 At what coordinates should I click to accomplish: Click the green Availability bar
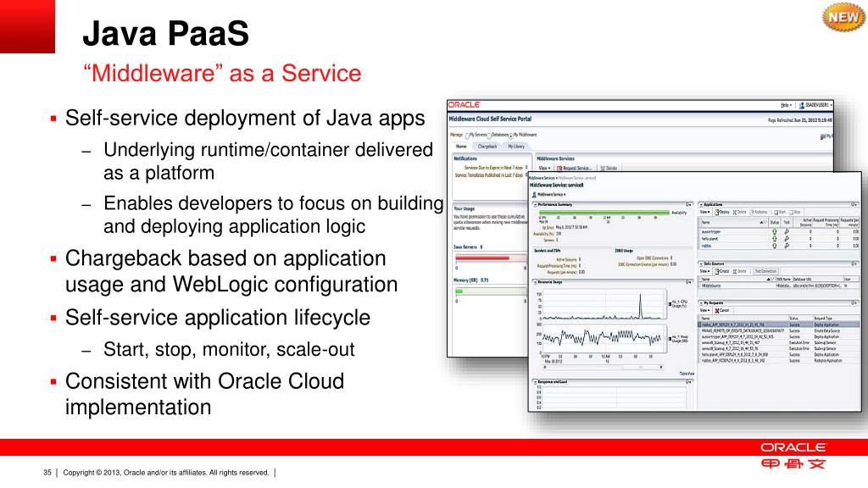pos(604,213)
